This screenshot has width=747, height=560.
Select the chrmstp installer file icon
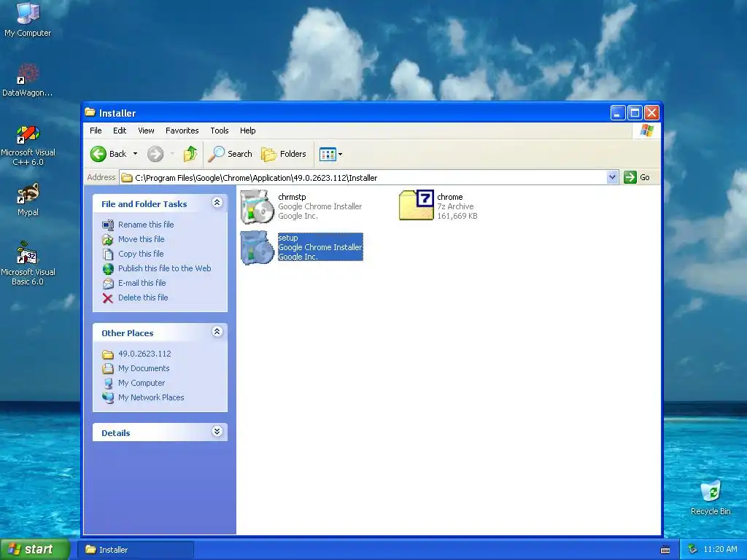pos(256,206)
